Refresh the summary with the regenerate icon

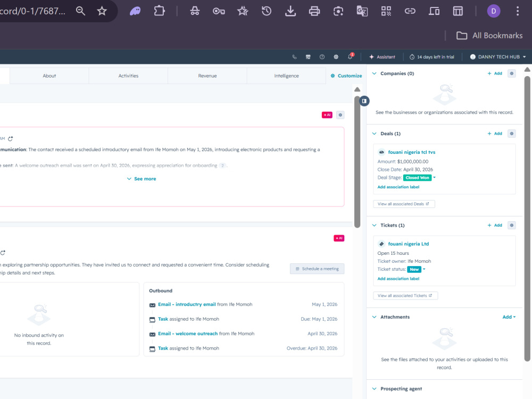(x=11, y=139)
